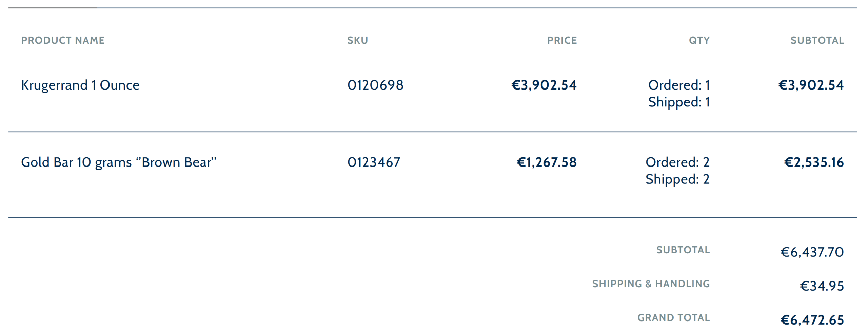Select the PRICE column header
Screen dimensions: 868x331
(562, 40)
